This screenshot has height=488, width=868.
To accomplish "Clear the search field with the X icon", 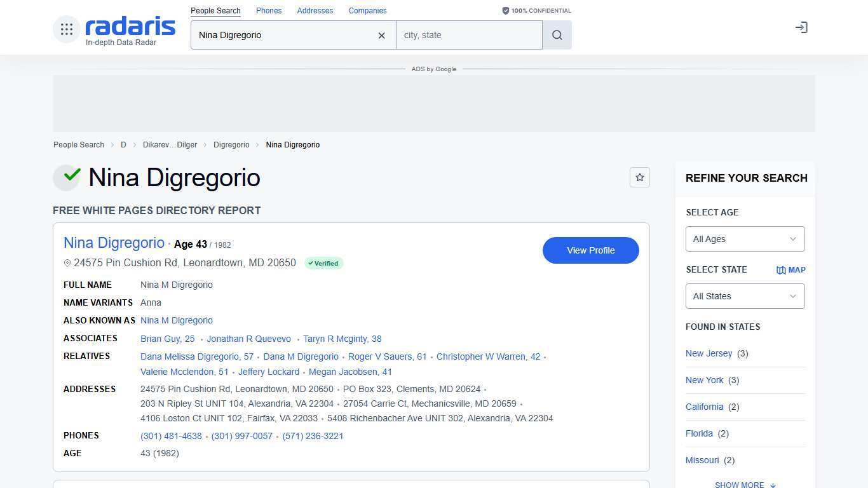I will coord(381,36).
